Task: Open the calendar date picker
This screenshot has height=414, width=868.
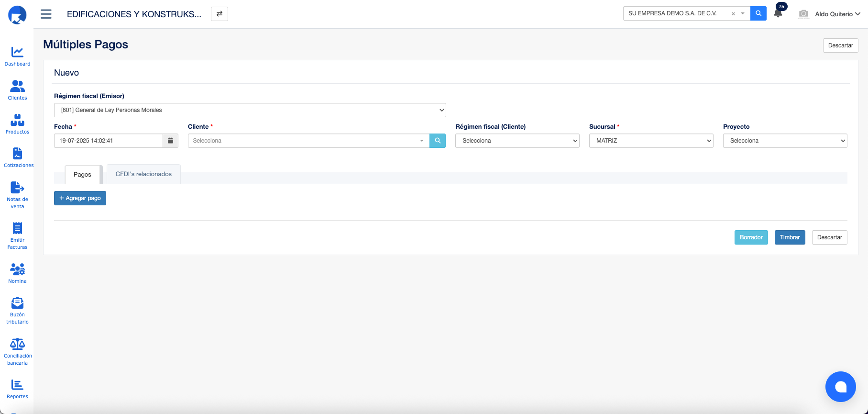Action: tap(170, 141)
